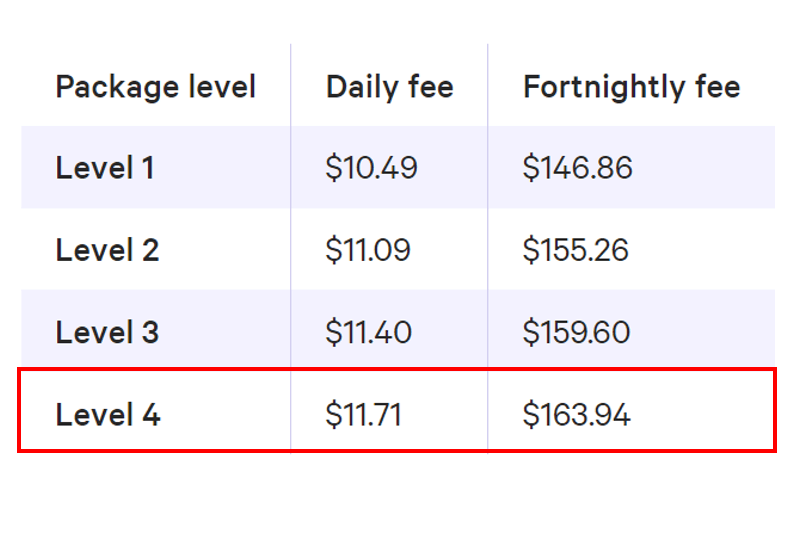Select the Level 1 row label

105,168
